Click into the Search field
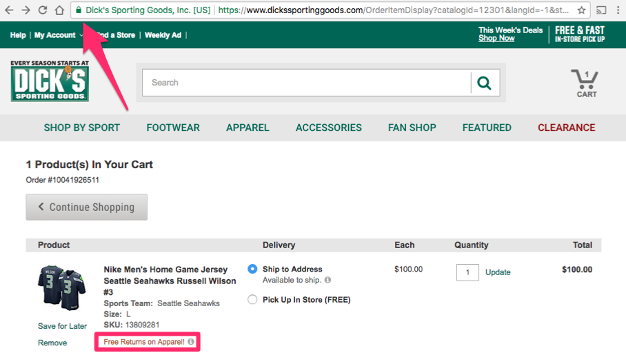The width and height of the screenshot is (626, 364). (306, 83)
